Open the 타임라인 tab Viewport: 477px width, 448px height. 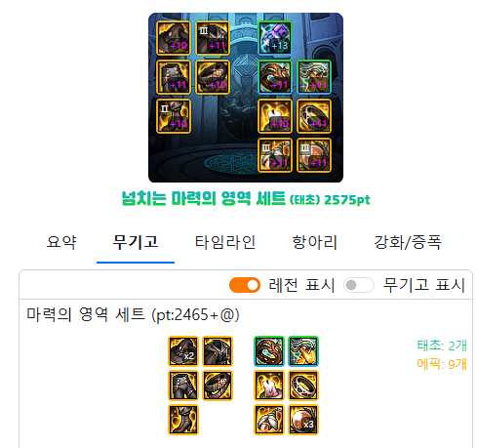point(225,242)
